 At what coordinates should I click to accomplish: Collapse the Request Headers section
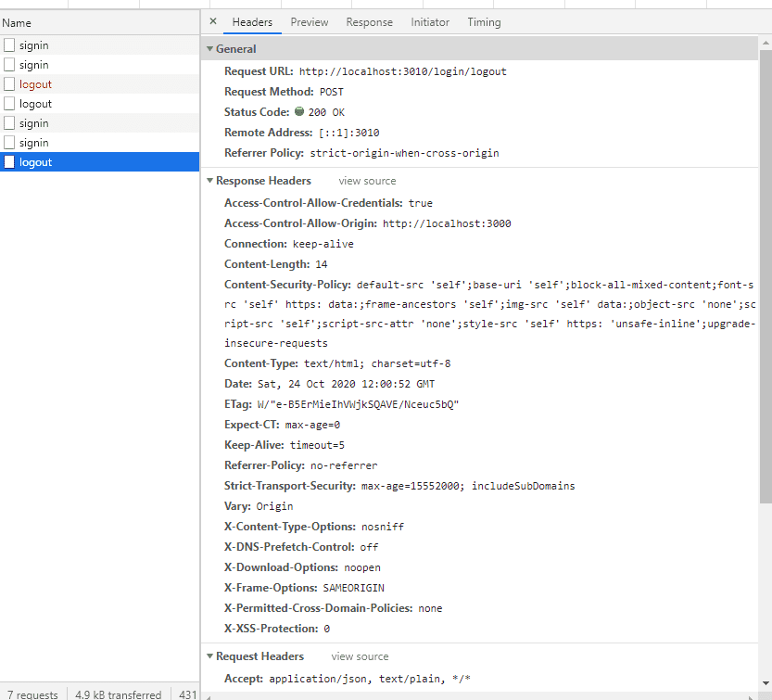click(x=209, y=656)
